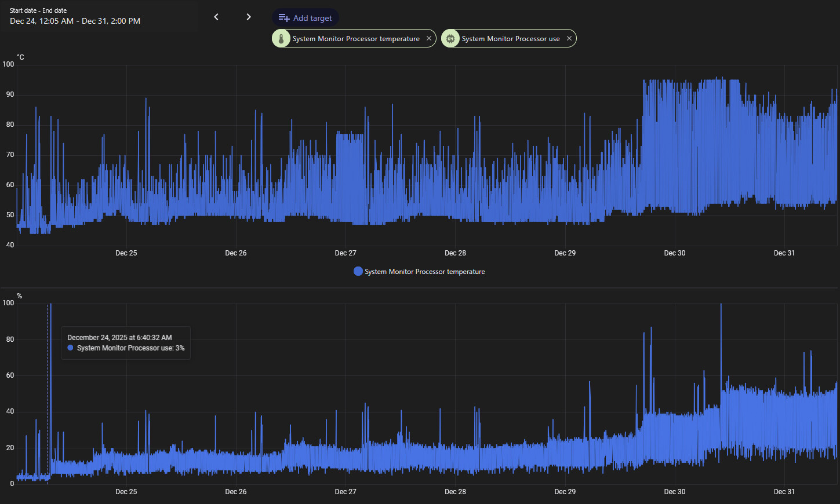Viewport: 840px width, 504px height.
Task: Click the Dec 25 label on the temperature chart
Action: [x=126, y=253]
